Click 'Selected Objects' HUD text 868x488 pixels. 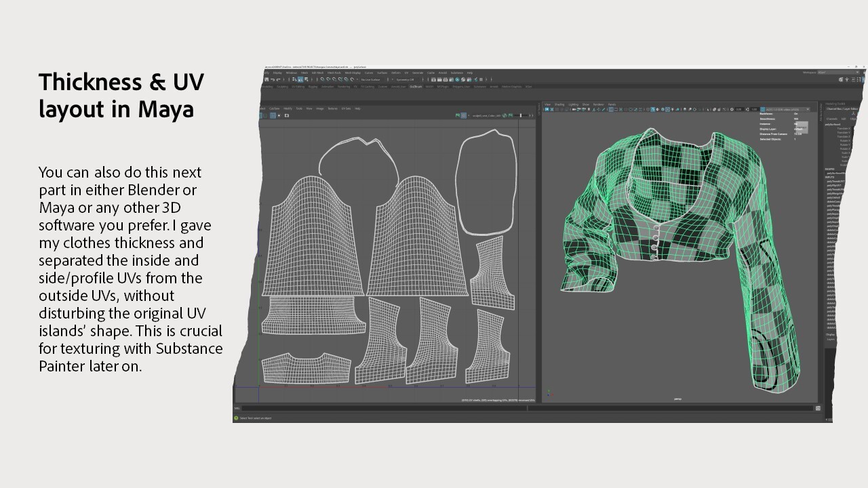coord(770,140)
